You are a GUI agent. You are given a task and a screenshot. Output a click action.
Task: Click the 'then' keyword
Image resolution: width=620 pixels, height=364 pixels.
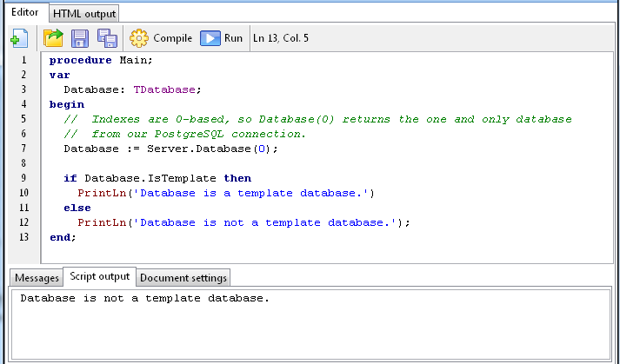[x=237, y=179]
